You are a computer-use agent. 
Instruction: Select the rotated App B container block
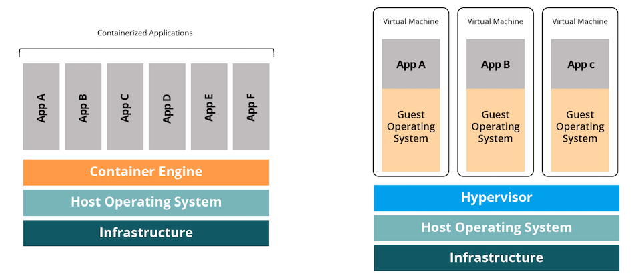[83, 107]
